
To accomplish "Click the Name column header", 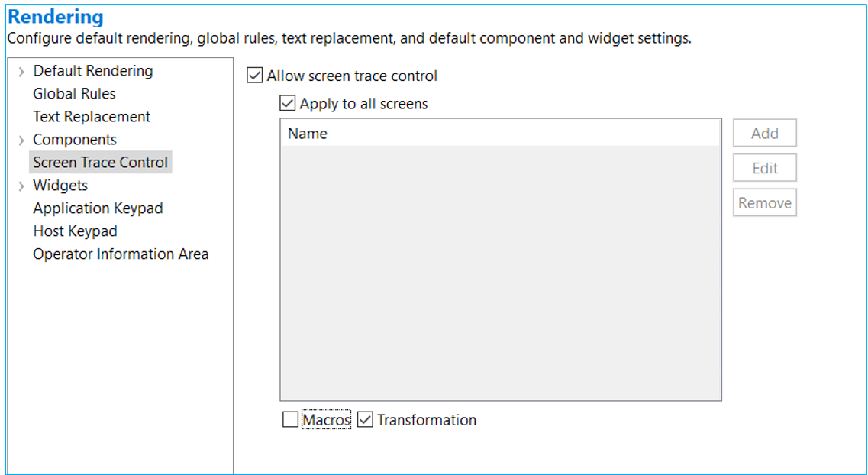I will pyautogui.click(x=308, y=134).
